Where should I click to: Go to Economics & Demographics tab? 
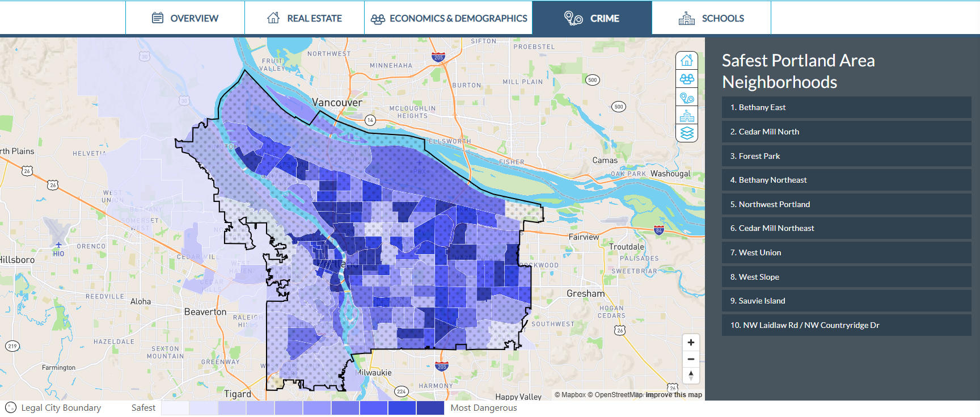coord(449,18)
